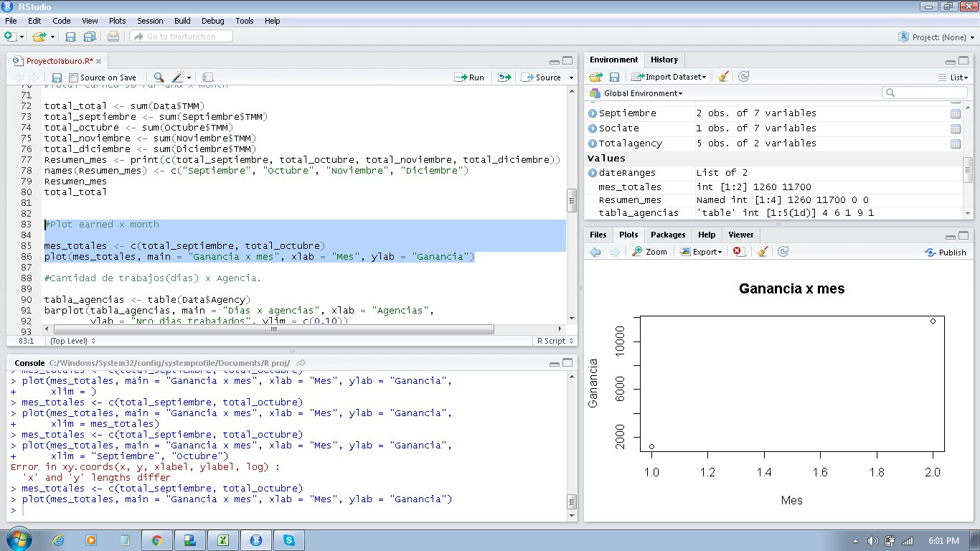The image size is (980, 551).
Task: Refresh the current plot in Plots pane
Action: [783, 252]
